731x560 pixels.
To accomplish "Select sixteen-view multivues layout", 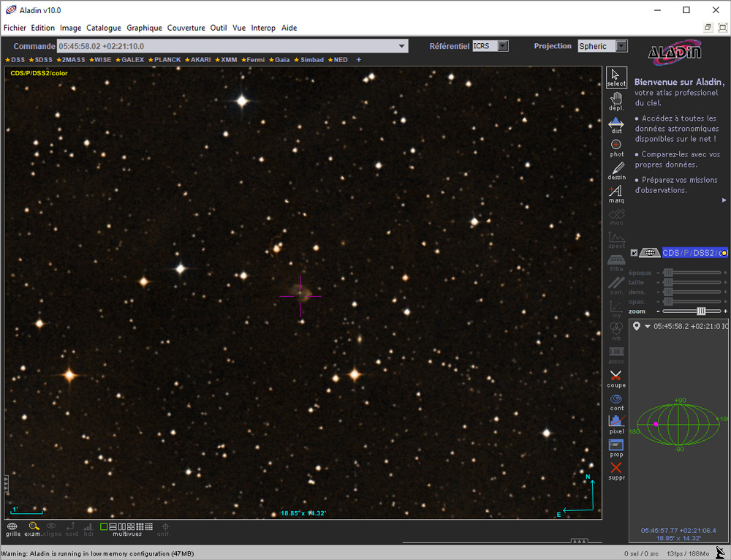I will (x=148, y=526).
